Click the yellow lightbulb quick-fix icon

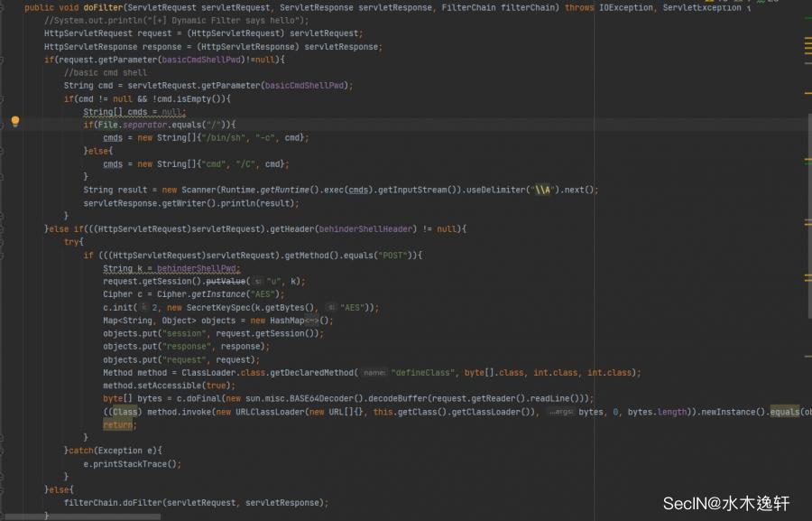(x=15, y=121)
